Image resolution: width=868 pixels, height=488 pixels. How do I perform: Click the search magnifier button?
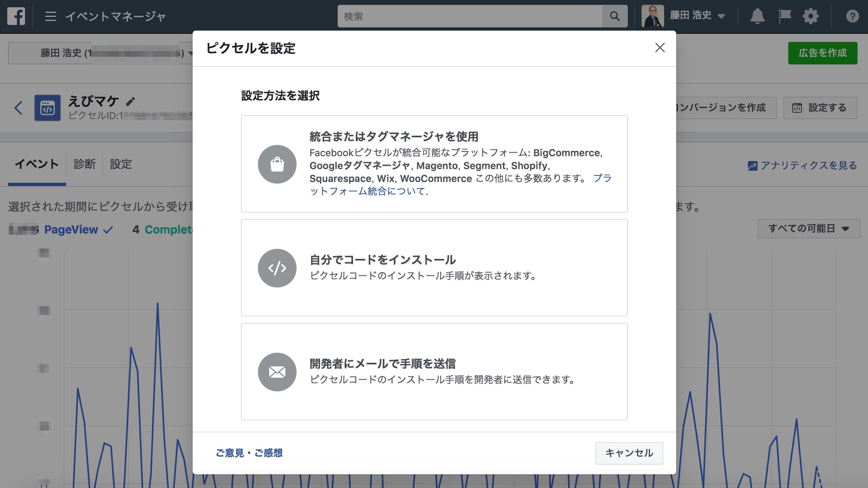(615, 16)
